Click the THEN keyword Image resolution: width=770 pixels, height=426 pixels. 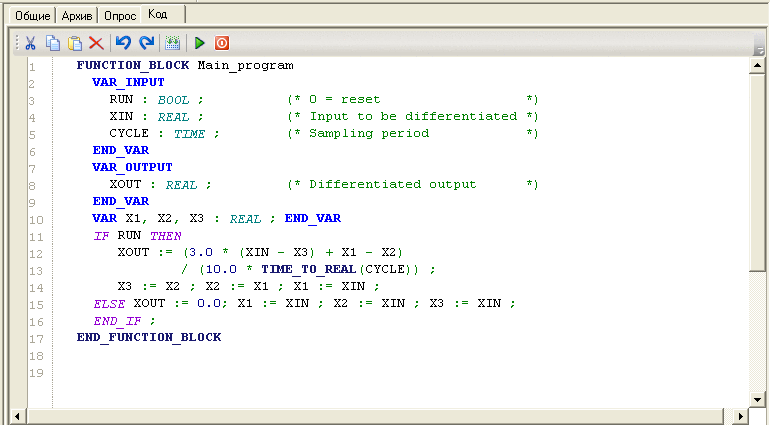165,236
